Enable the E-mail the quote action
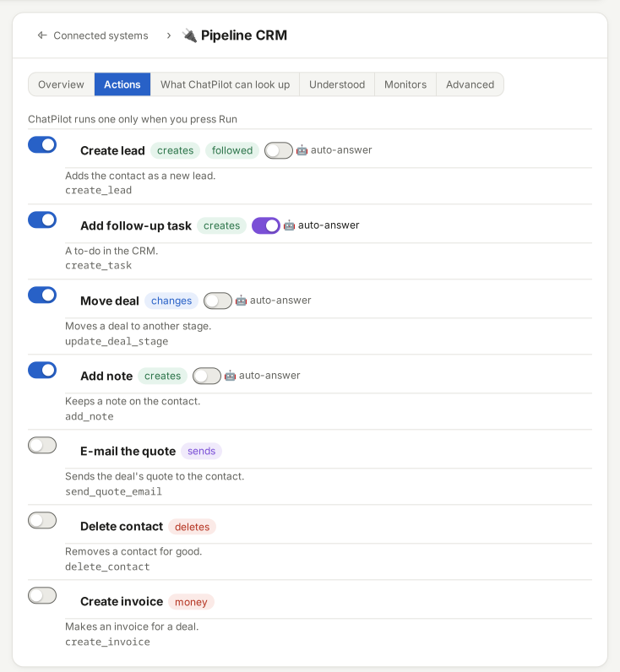Viewport: 620px width, 672px height. click(42, 445)
